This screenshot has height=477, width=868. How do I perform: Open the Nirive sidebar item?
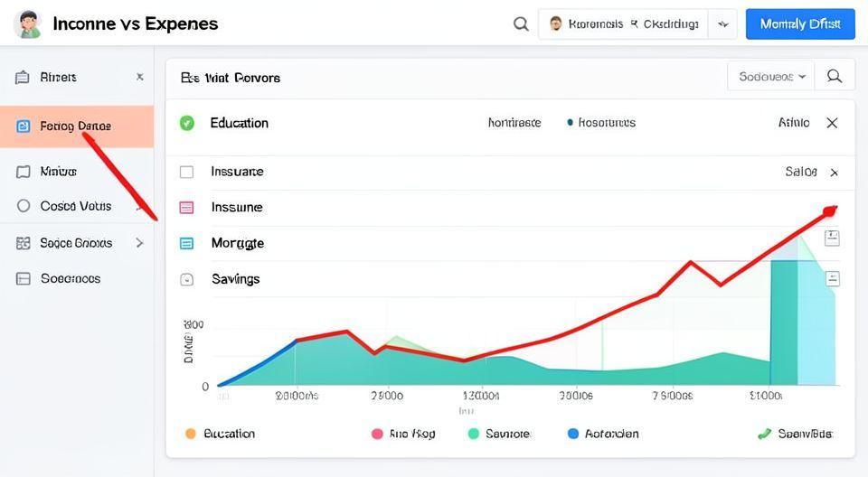pyautogui.click(x=58, y=171)
